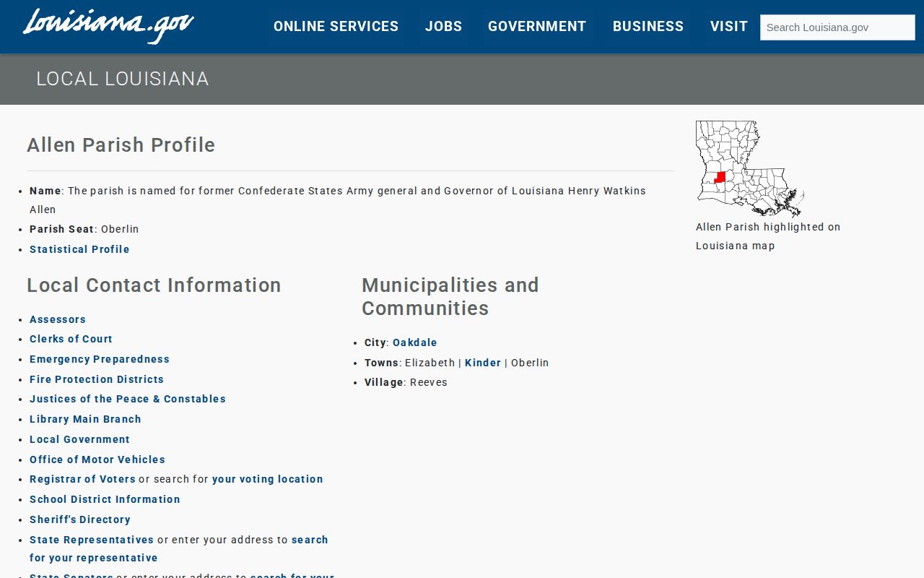Image resolution: width=924 pixels, height=578 pixels.
Task: Click the 'Allen Parish Profile' heading
Action: [x=121, y=145]
